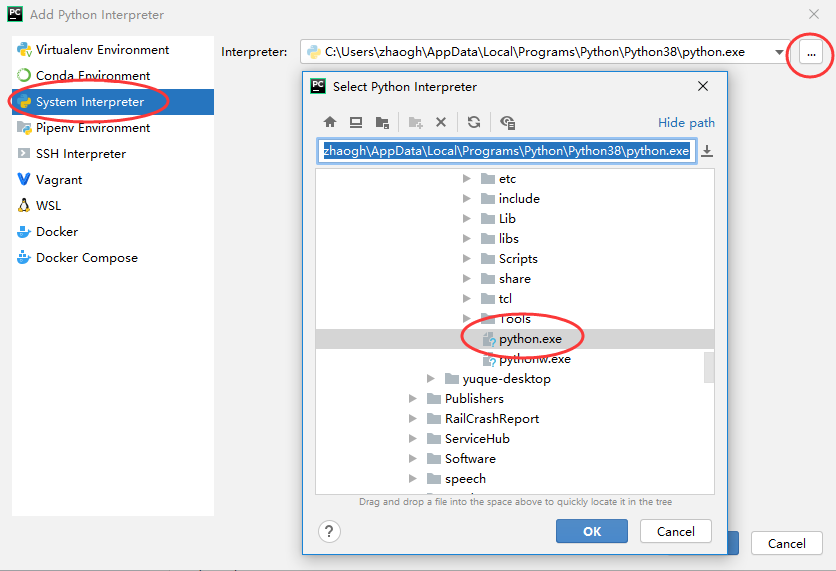Click OK in Select Python Interpreter dialog
The image size is (836, 571).
coord(592,532)
